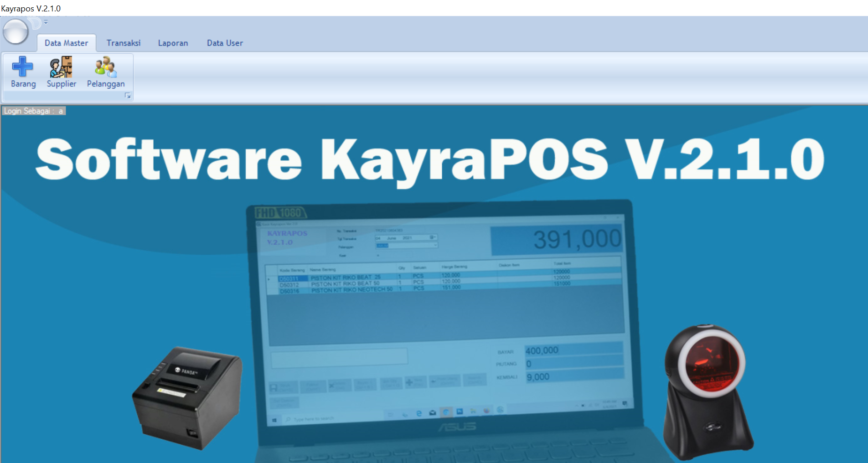868x463 pixels.
Task: Open the Barang blue plus icon
Action: [x=23, y=67]
